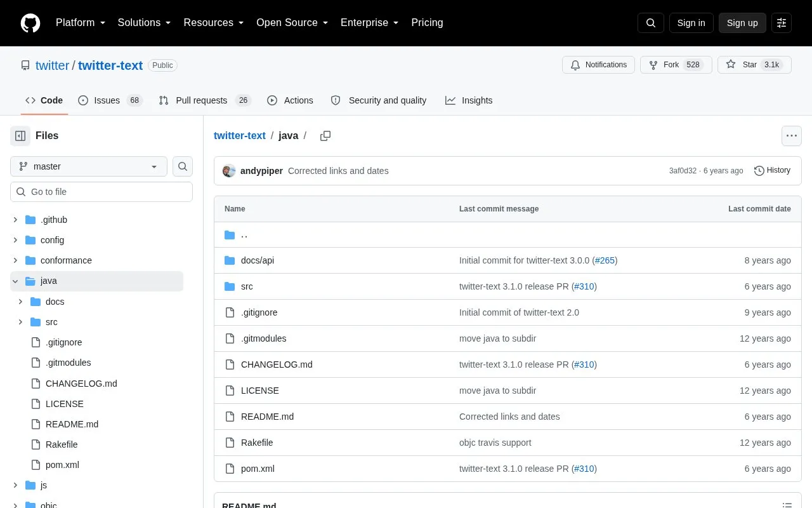The width and height of the screenshot is (812, 508).
Task: Expand the Solutions menu
Action: [144, 23]
